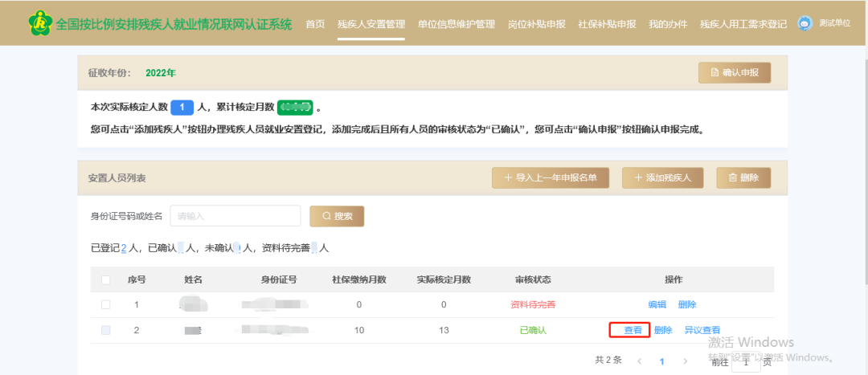Toggle the select-all checkbox in table header
The height and width of the screenshot is (375, 868).
[x=106, y=279]
